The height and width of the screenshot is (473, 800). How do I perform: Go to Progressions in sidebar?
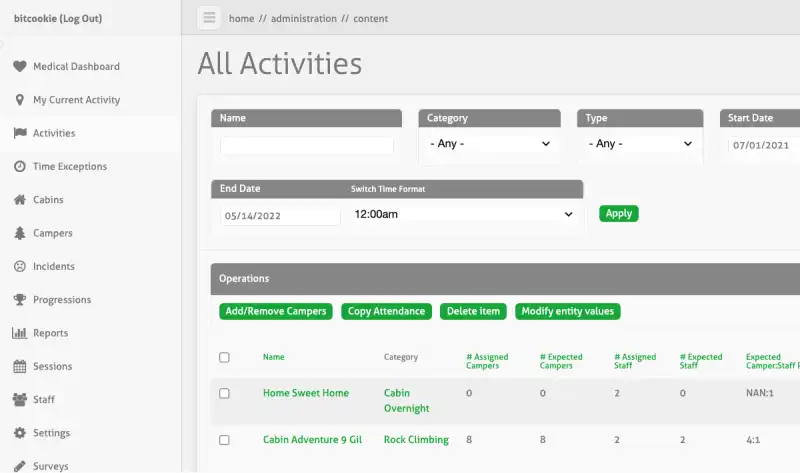[x=62, y=300]
